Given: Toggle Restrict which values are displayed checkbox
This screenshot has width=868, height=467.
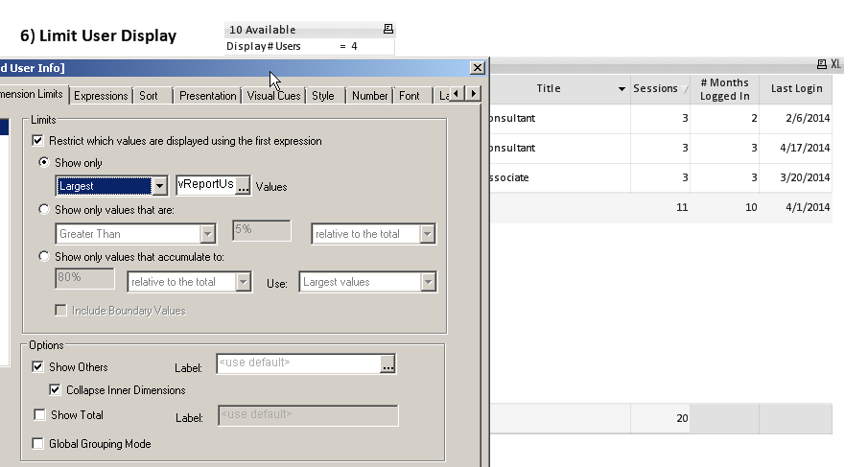Looking at the screenshot, I should 38,141.
